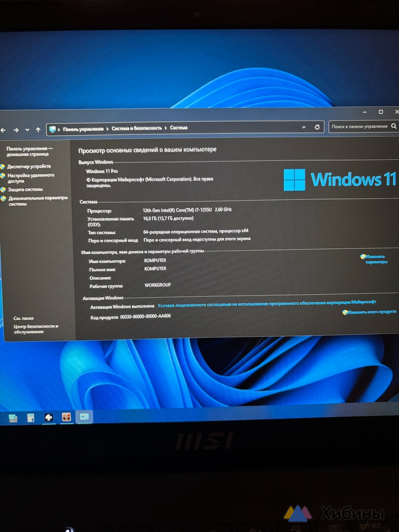Image resolution: width=399 pixels, height=532 pixels.
Task: Open 'Центр безопасности и обслуживания'
Action: [36, 329]
